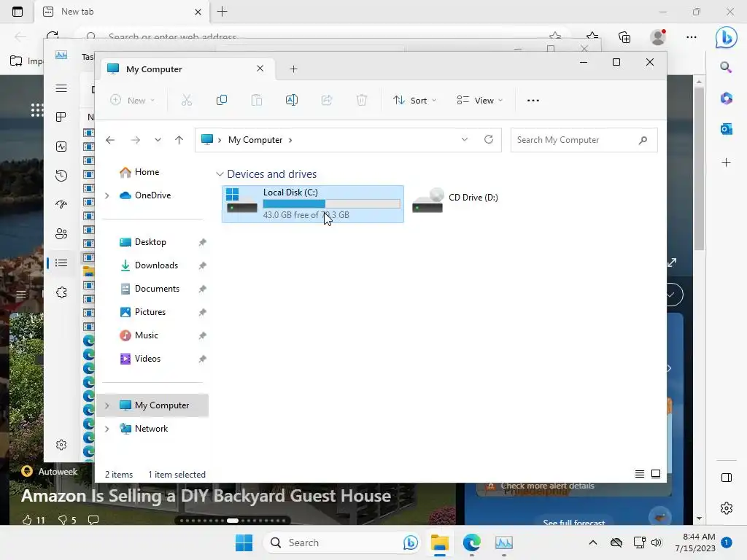
Task: Switch to large icons view in status bar
Action: pos(656,474)
